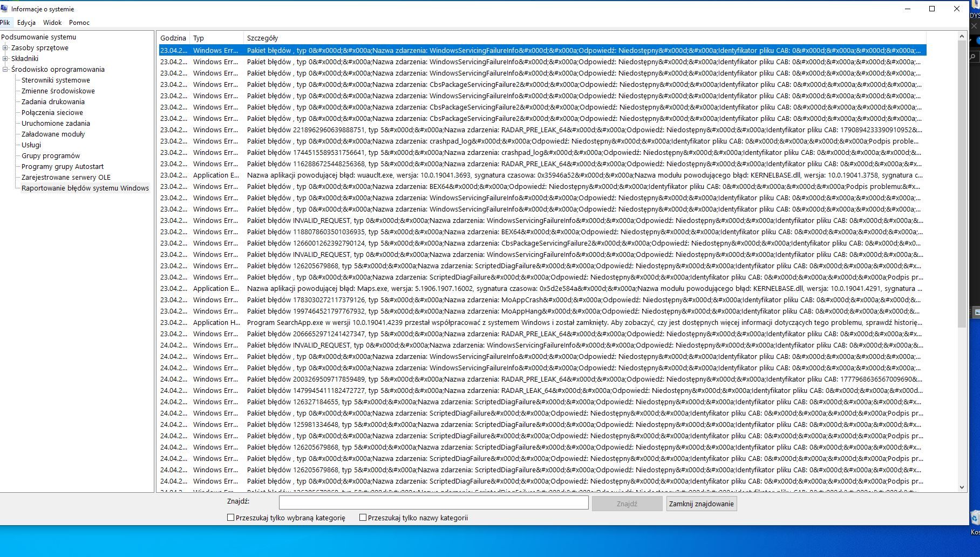Select Zarejestrowane serwery OLE tree item

tap(66, 177)
